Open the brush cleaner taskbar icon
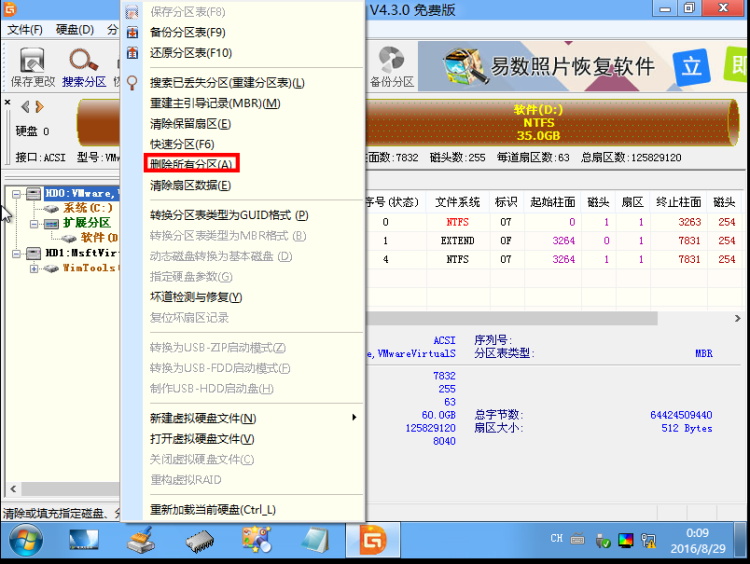Image resolution: width=750 pixels, height=564 pixels. pyautogui.click(x=141, y=541)
